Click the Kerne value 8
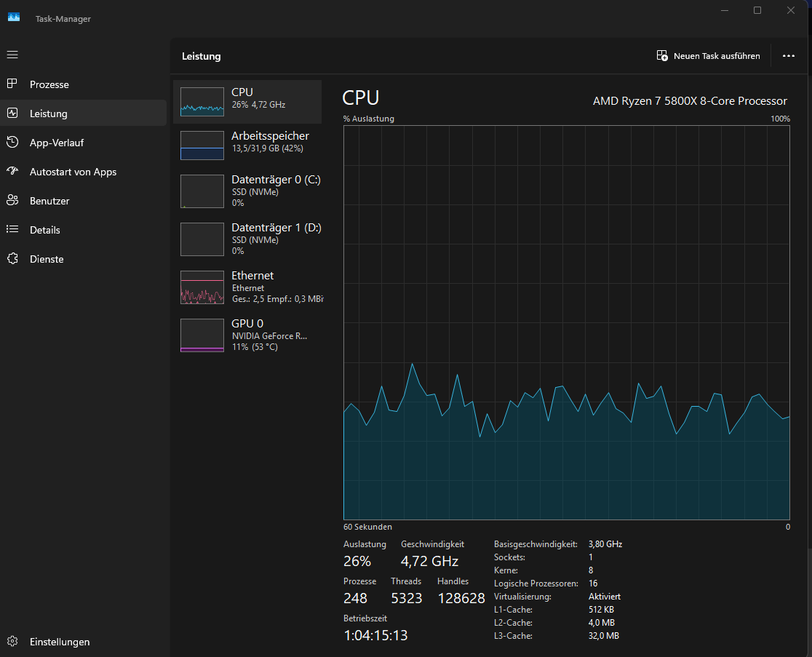The height and width of the screenshot is (657, 812). [591, 570]
